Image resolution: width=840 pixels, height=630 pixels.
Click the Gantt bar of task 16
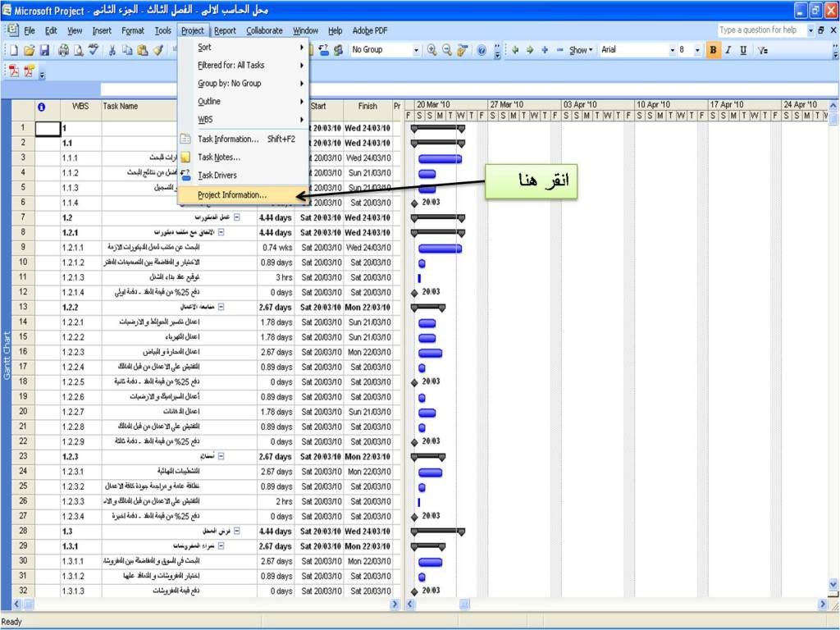pos(430,353)
